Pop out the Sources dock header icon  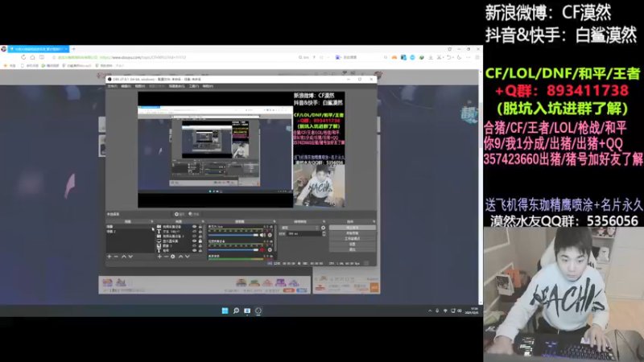(x=203, y=222)
